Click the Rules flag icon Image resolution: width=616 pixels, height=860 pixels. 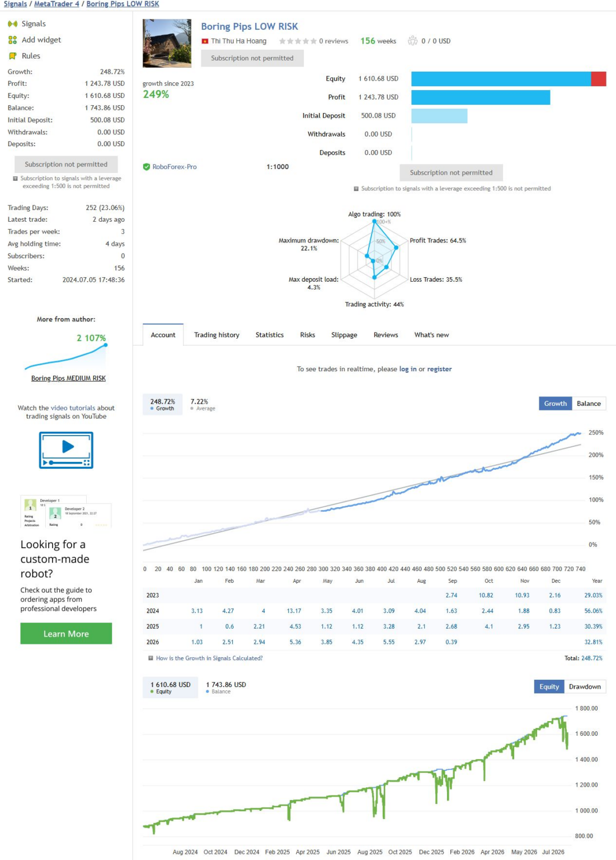click(12, 56)
